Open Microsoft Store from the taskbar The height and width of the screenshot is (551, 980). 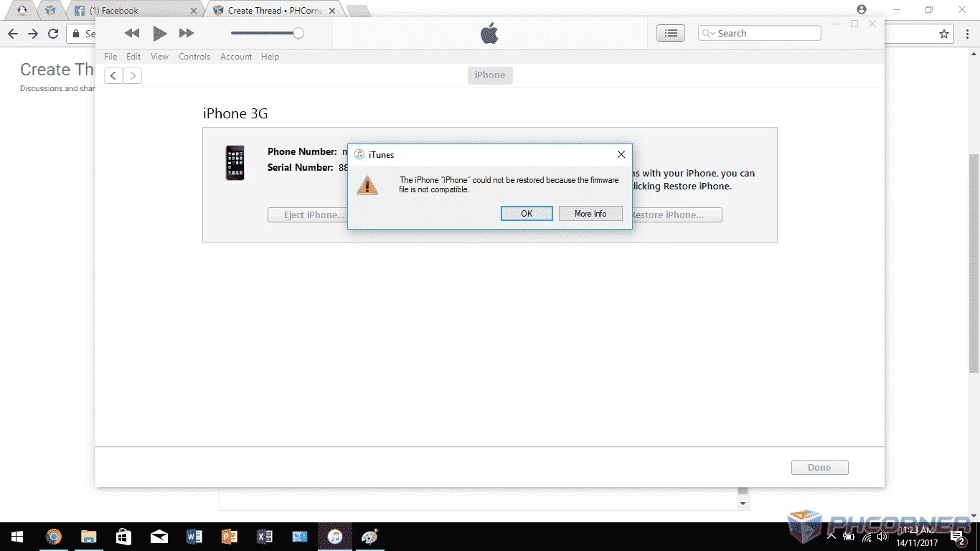pos(123,537)
